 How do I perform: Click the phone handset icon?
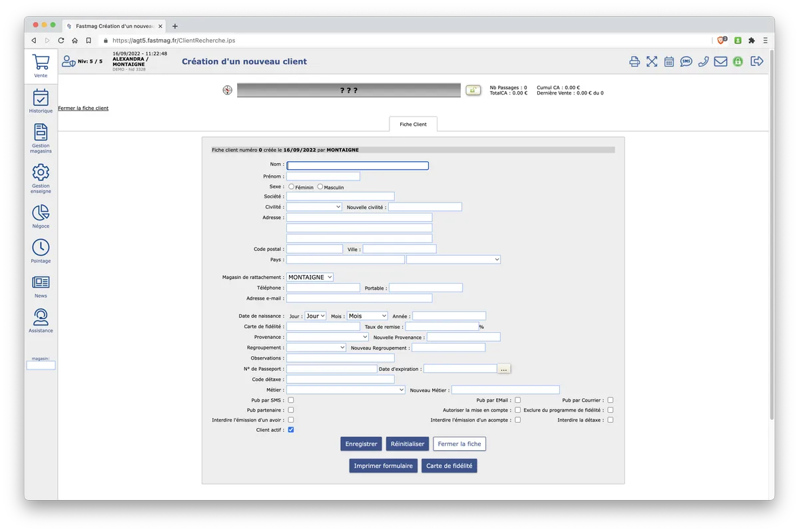coord(704,62)
